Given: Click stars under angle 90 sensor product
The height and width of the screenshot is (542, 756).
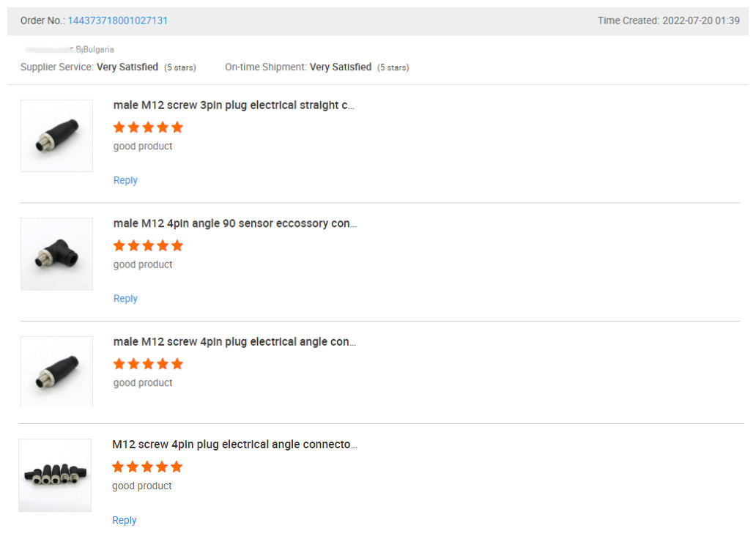Looking at the screenshot, I should [148, 245].
